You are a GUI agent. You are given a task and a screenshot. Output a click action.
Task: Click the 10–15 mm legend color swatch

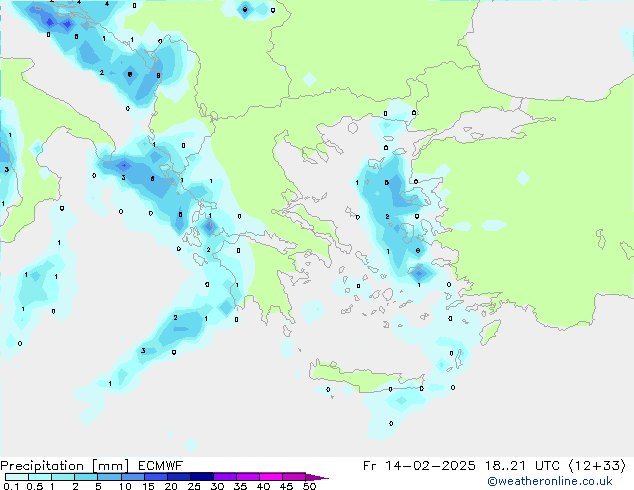tap(132, 477)
